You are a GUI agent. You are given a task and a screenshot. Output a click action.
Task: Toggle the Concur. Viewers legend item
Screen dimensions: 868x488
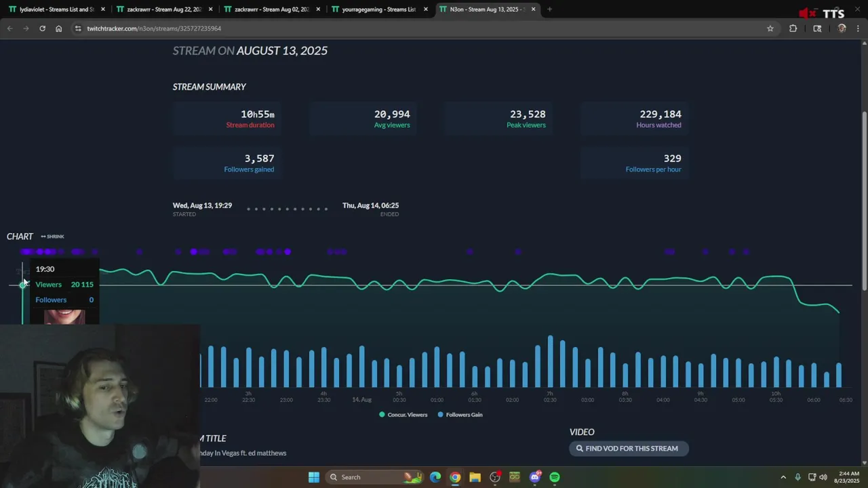click(x=403, y=415)
